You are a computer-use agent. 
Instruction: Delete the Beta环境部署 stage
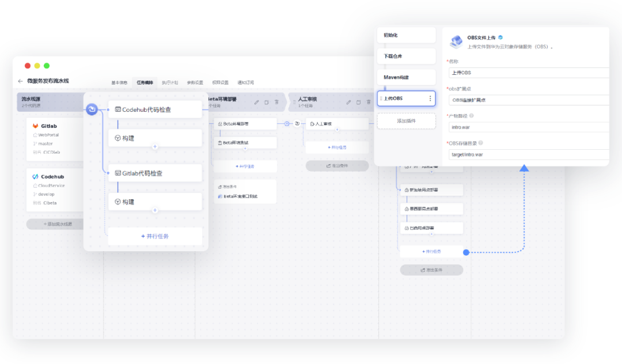(276, 103)
